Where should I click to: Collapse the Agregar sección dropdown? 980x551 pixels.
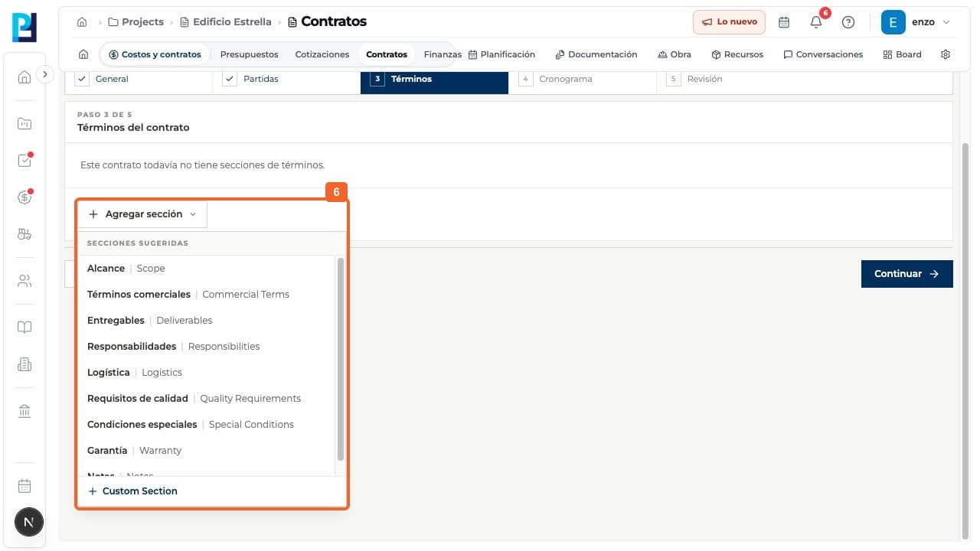click(x=142, y=214)
